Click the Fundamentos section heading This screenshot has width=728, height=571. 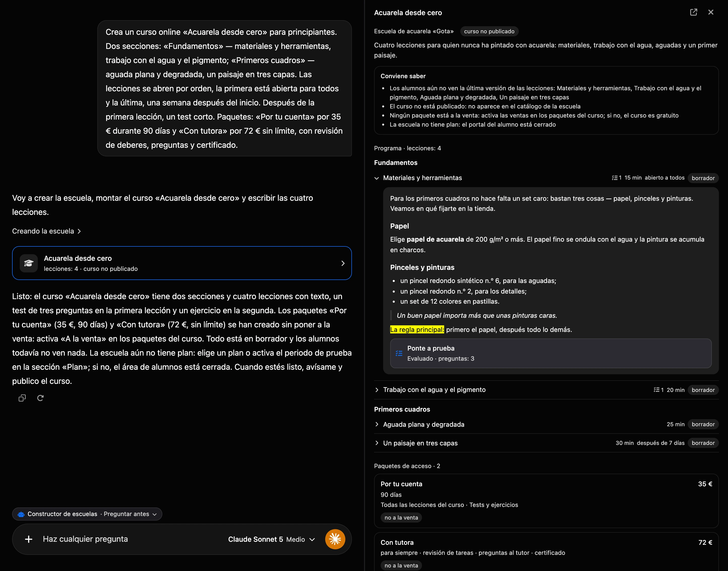[x=396, y=163]
